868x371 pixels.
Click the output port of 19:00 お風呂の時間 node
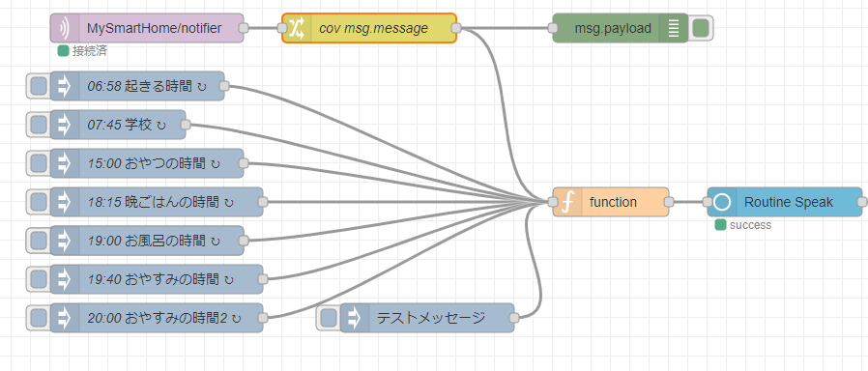243,241
